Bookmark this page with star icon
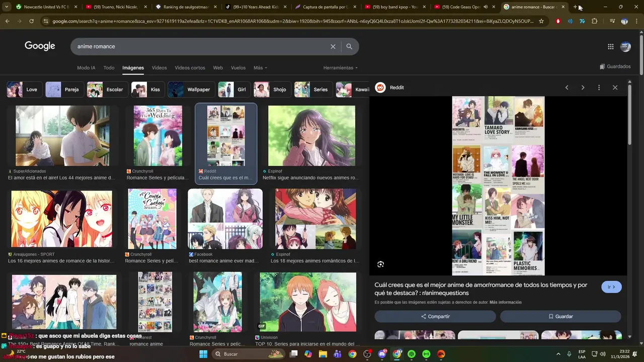Image resolution: width=644 pixels, height=362 pixels. tap(541, 21)
